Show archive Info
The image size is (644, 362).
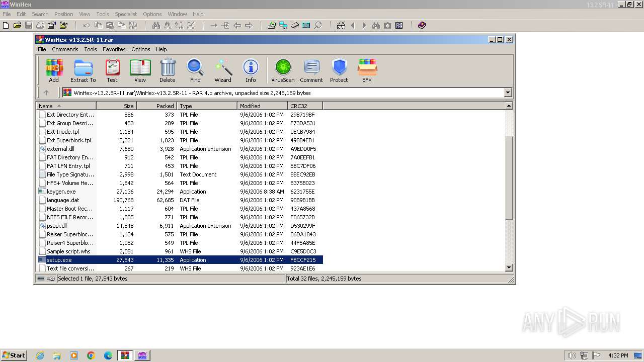tap(251, 71)
